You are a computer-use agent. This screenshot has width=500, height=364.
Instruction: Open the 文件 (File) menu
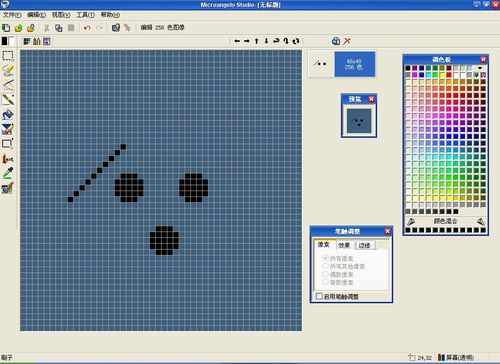[x=12, y=15]
